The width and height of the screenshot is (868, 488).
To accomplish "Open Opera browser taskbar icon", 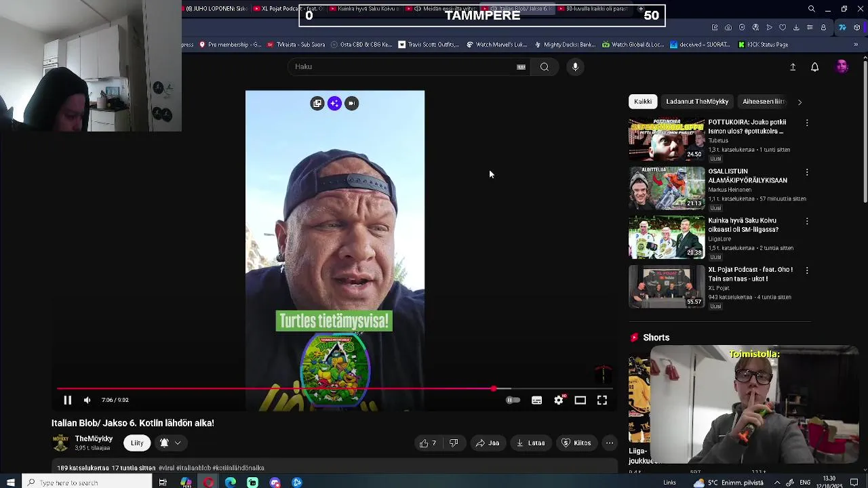I will tap(208, 483).
